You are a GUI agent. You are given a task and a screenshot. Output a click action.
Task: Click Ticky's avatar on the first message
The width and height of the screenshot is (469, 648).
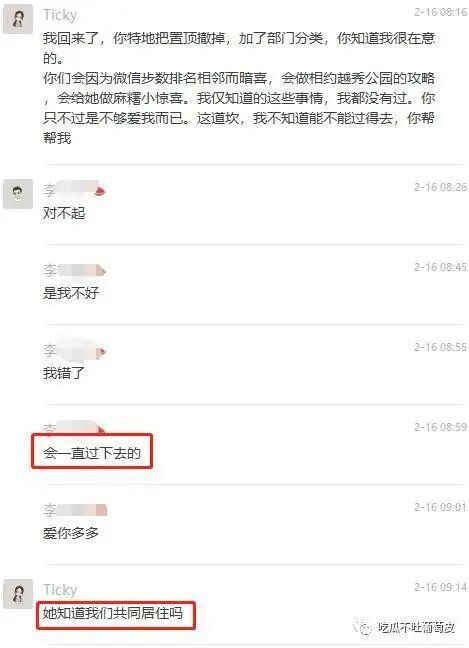(x=18, y=19)
